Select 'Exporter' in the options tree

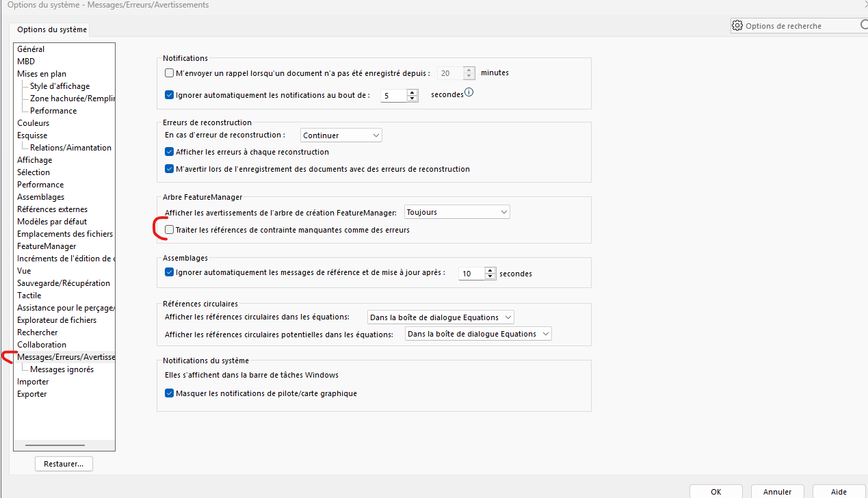click(x=32, y=394)
